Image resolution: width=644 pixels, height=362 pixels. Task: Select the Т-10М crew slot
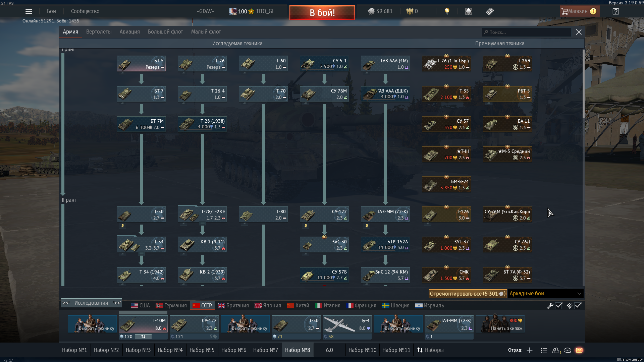[143, 324]
